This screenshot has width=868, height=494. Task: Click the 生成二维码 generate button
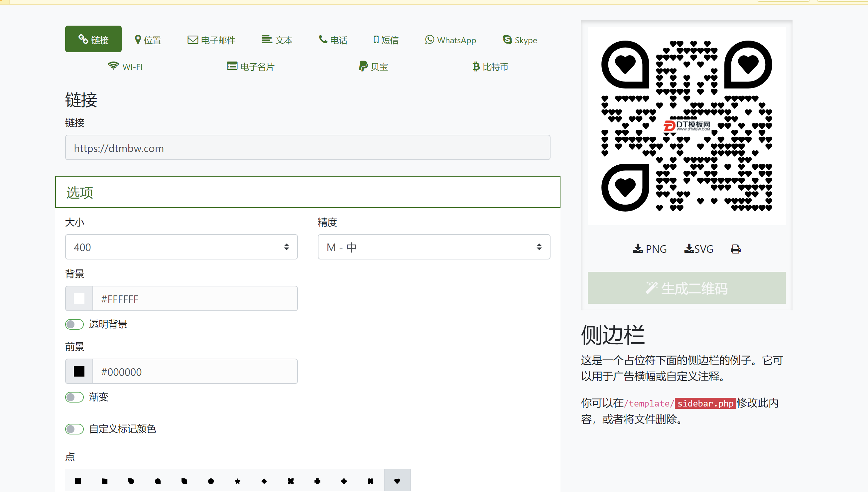686,288
